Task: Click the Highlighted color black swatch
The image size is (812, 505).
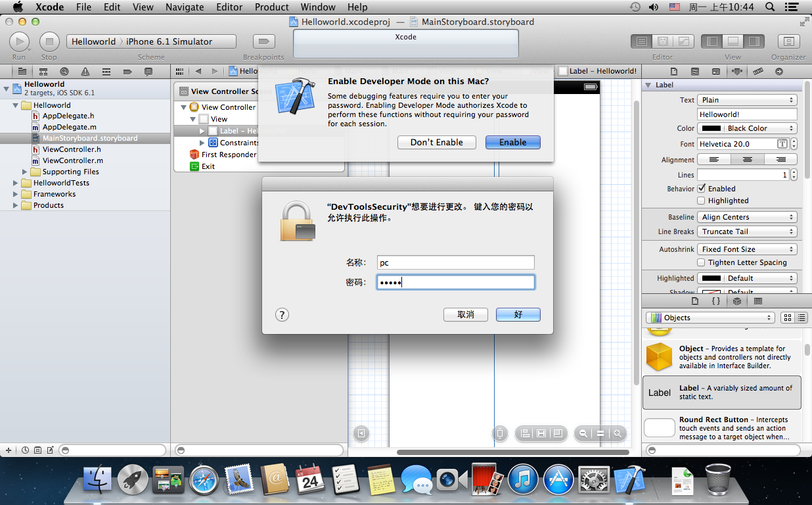Action: (711, 278)
